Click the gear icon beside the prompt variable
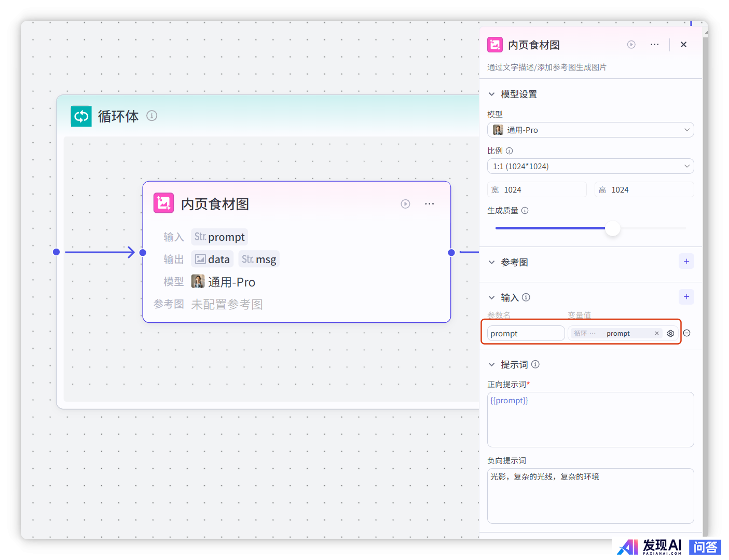729x560 pixels. [670, 334]
